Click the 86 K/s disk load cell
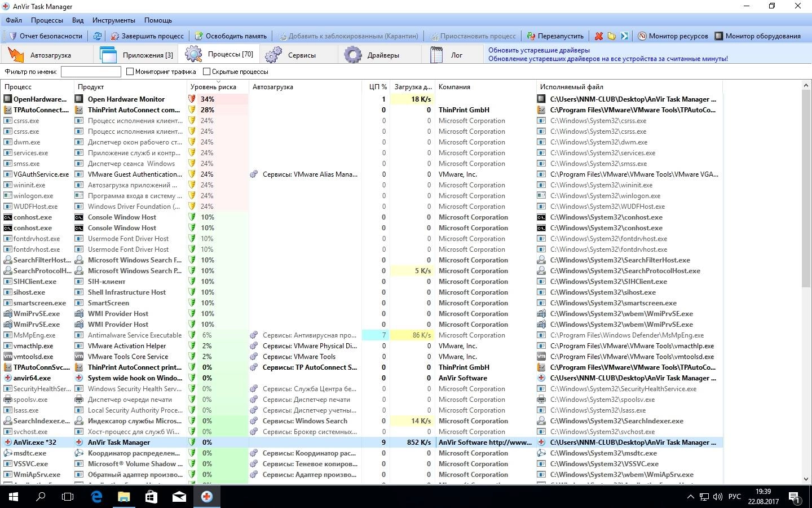The height and width of the screenshot is (508, 812). pyautogui.click(x=412, y=335)
